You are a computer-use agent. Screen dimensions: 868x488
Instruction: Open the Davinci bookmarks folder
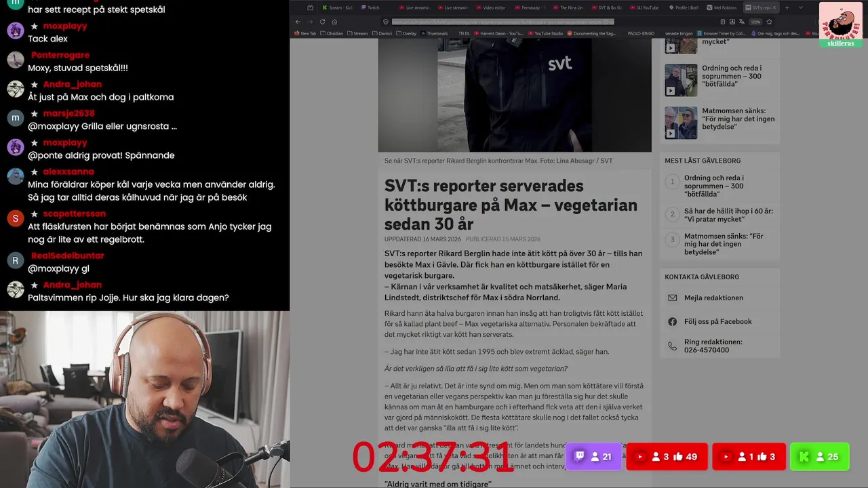(382, 33)
